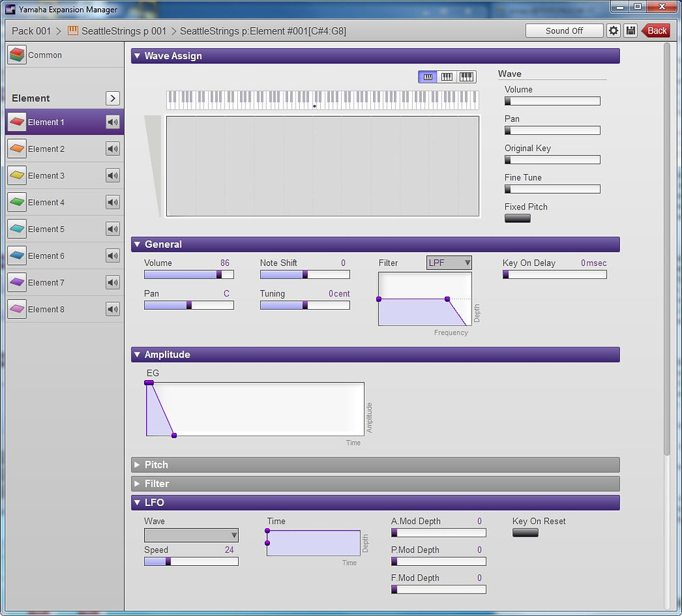Click the filter cutoff point on graph
This screenshot has width=682, height=616.
tap(447, 299)
